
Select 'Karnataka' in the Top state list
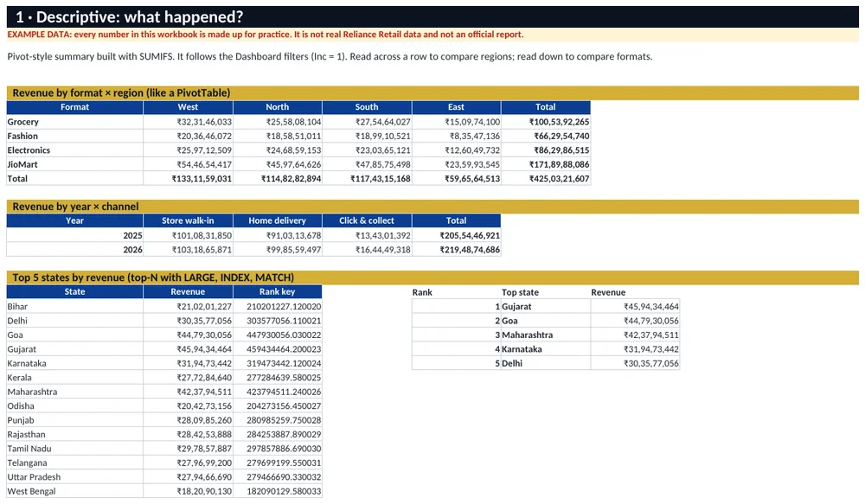coord(546,349)
